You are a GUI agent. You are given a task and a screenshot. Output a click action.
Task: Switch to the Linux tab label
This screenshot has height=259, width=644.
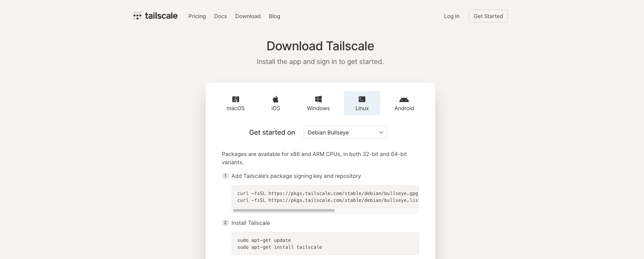click(x=362, y=108)
